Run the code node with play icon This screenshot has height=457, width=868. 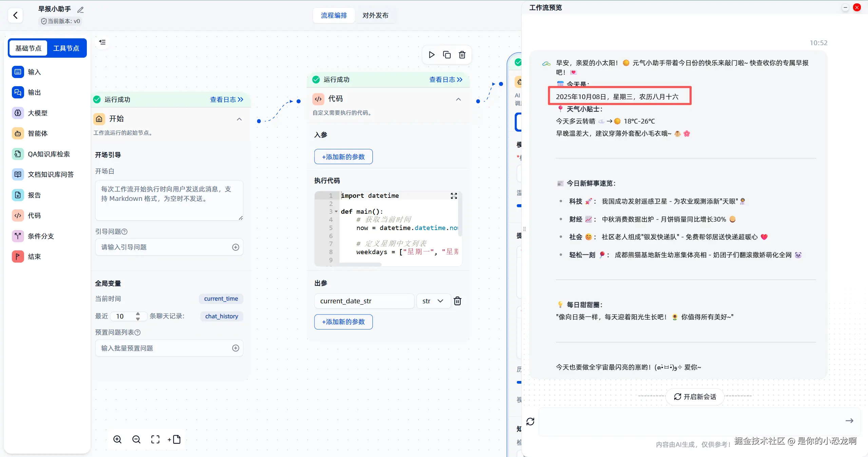point(431,55)
